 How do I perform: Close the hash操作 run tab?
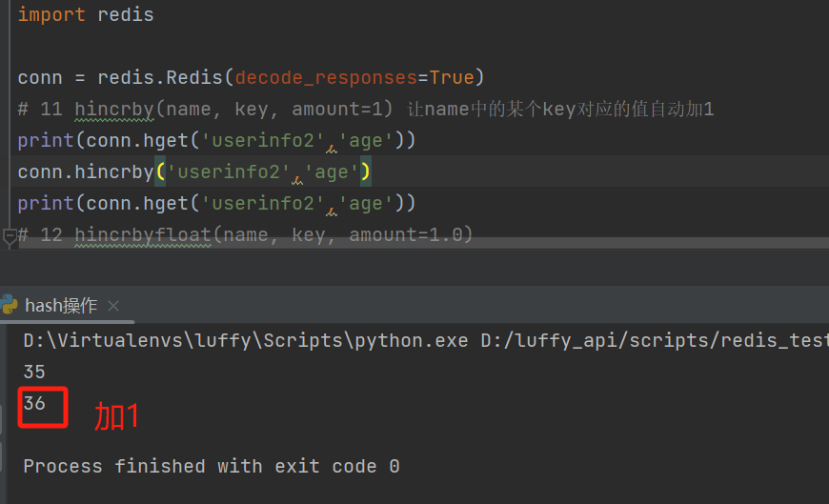[113, 307]
